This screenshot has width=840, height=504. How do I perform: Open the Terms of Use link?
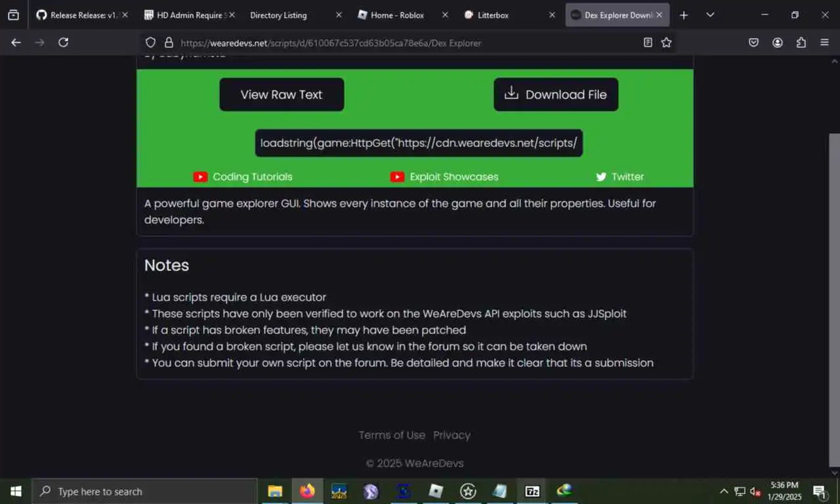[x=392, y=435]
